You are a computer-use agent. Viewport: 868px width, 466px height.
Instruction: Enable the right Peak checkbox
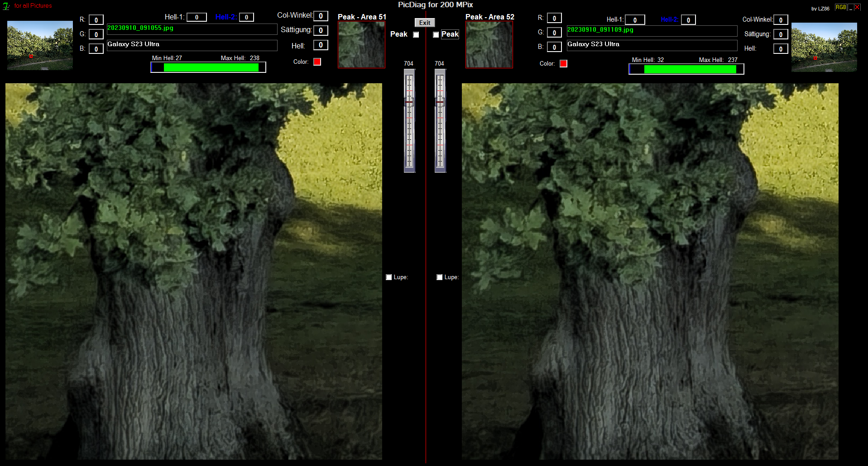pyautogui.click(x=436, y=35)
